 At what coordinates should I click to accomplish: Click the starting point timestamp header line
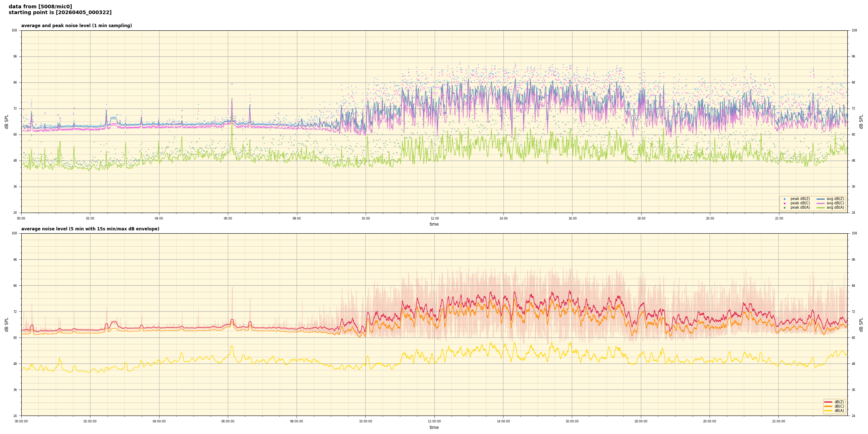coord(60,13)
